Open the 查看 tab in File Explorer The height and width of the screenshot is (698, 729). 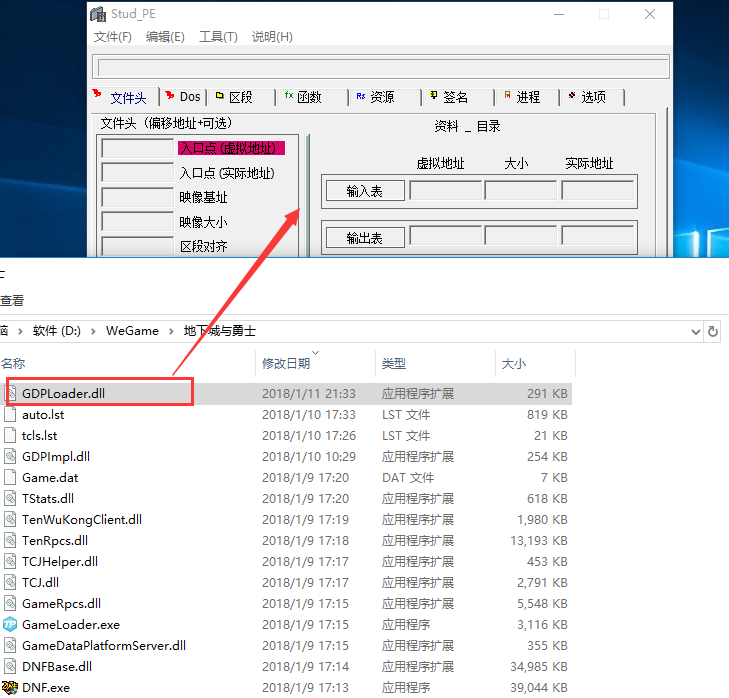12,300
